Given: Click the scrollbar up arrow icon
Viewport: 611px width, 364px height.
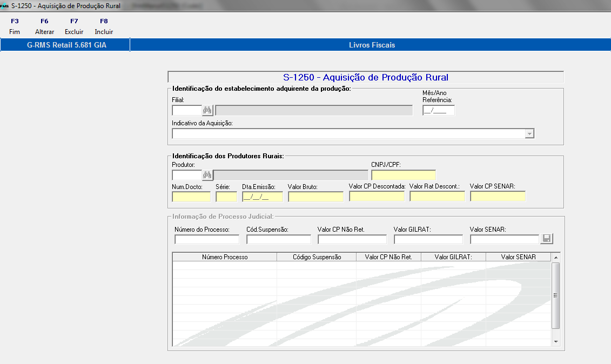Looking at the screenshot, I should (555, 257).
